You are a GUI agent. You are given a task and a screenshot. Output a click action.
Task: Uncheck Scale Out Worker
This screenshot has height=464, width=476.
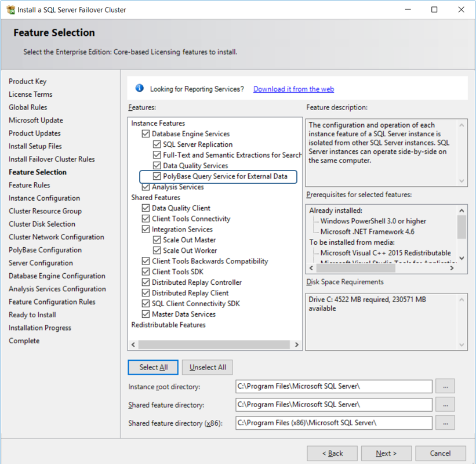157,251
